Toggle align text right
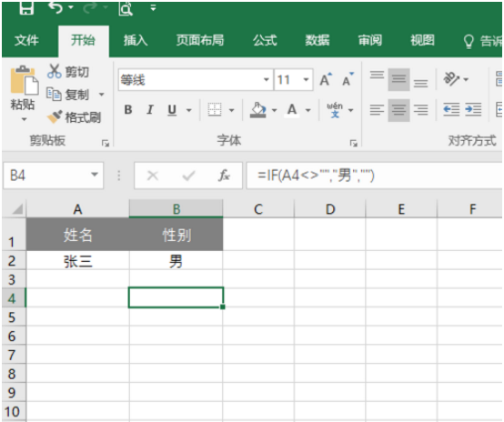504x422 pixels. [x=420, y=110]
